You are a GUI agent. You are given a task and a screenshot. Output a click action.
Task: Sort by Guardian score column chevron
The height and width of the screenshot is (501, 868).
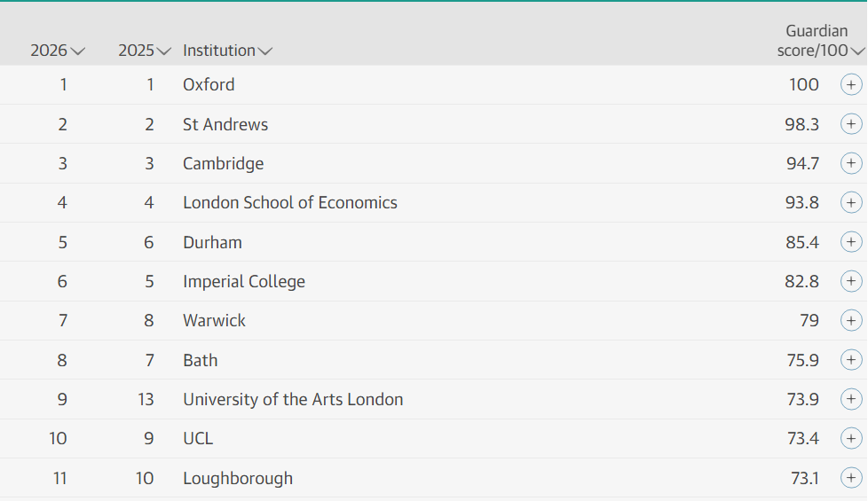(x=857, y=51)
